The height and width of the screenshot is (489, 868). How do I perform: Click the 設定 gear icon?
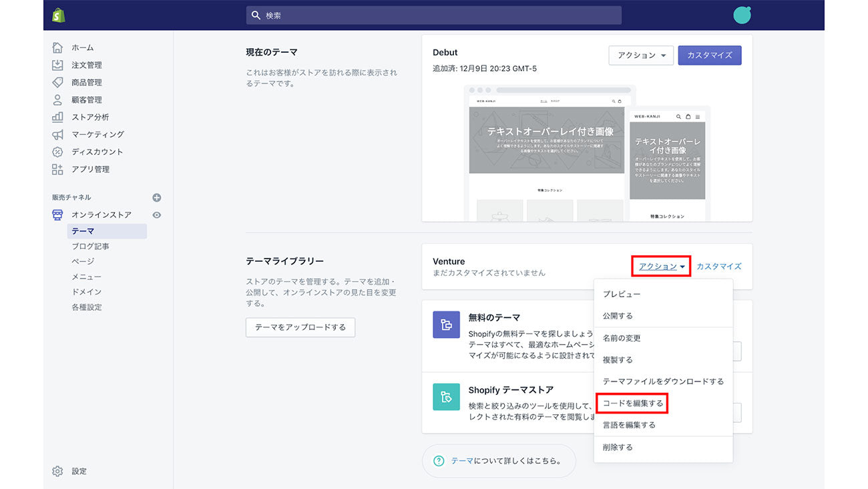pyautogui.click(x=57, y=471)
